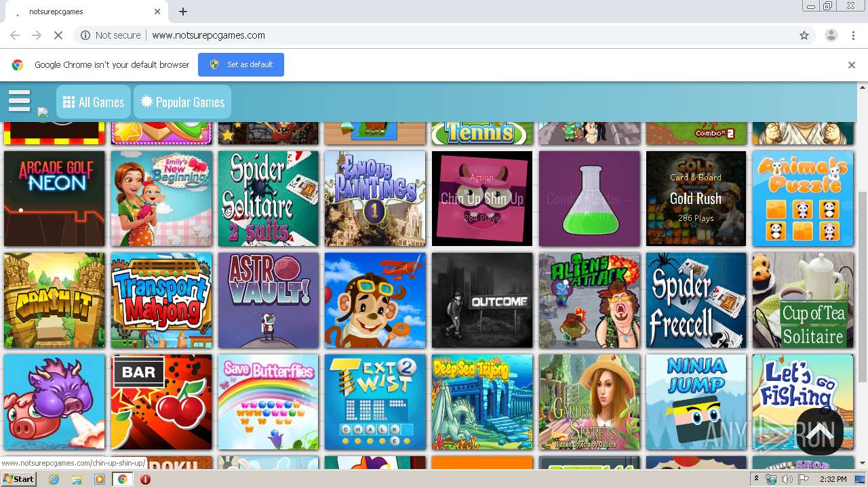Click the Set as default button

[x=241, y=64]
